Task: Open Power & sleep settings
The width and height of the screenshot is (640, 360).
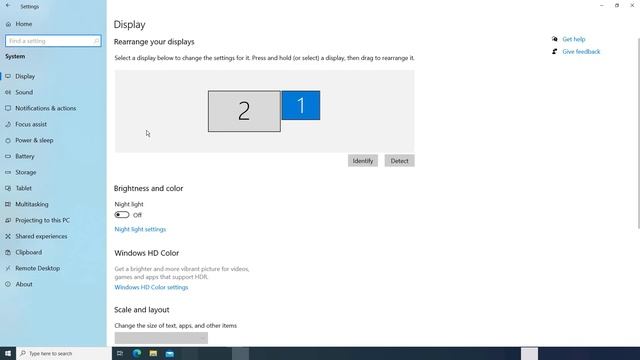Action: [34, 140]
